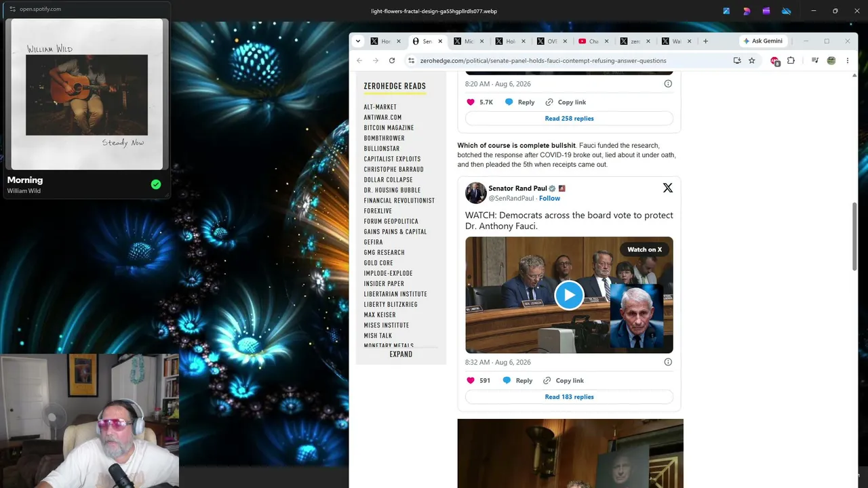The width and height of the screenshot is (868, 488).
Task: Click the 'Watch on X' button
Action: point(644,249)
